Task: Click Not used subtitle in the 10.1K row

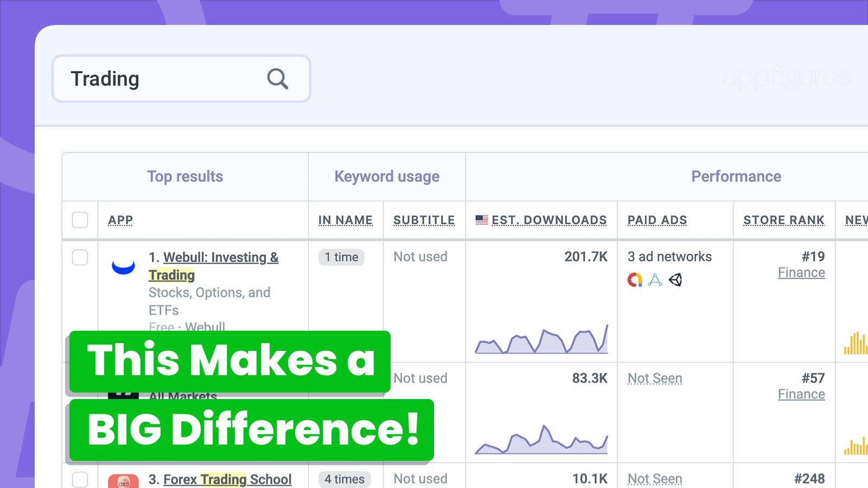Action: pyautogui.click(x=420, y=479)
